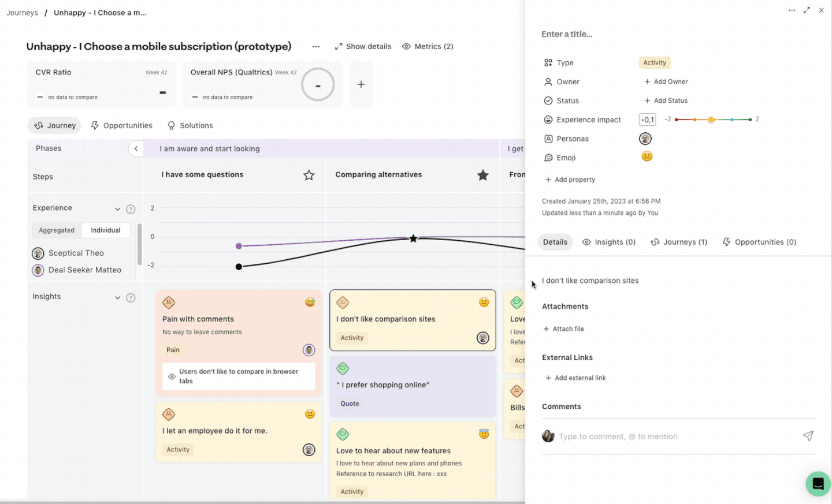Open the Experience help question icon
The width and height of the screenshot is (832, 504).
tap(131, 209)
